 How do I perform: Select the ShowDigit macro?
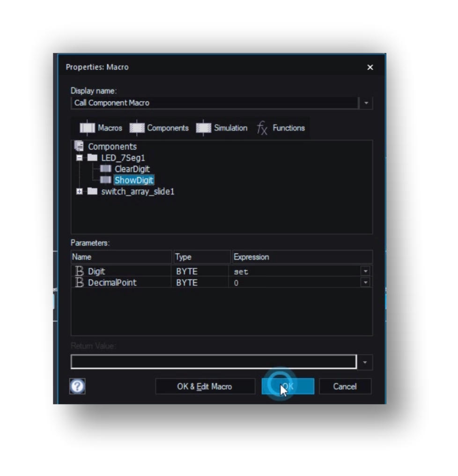[134, 180]
